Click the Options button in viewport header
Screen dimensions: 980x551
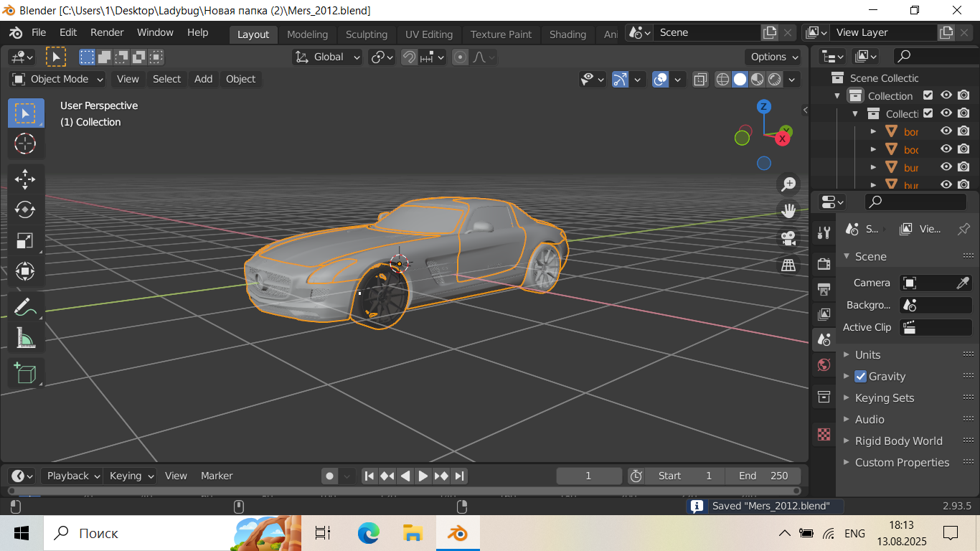pos(775,57)
